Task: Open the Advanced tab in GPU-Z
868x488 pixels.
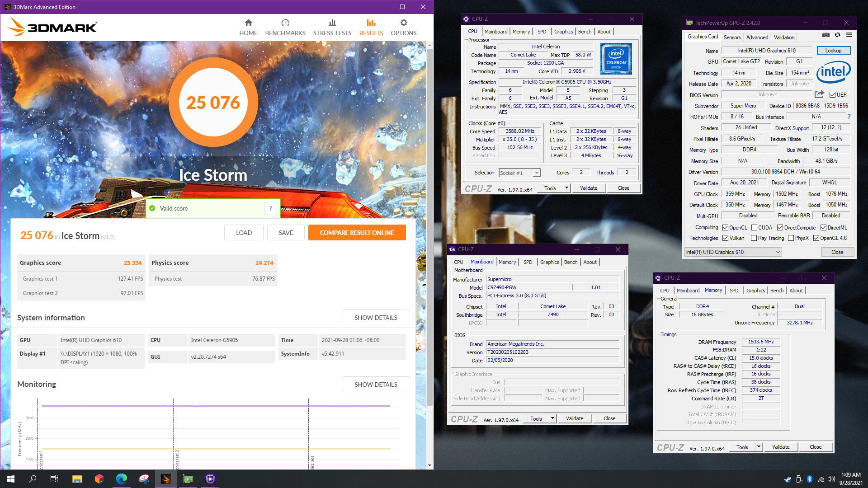Action: (x=757, y=38)
